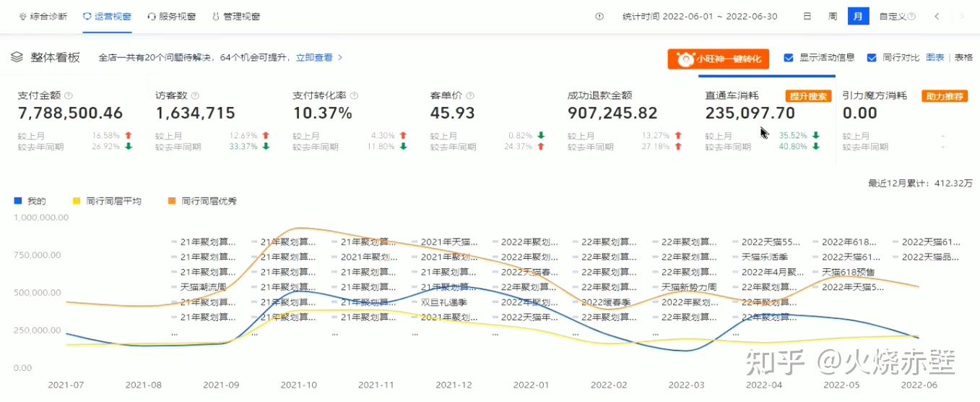The width and height of the screenshot is (980, 402).
Task: Click the 1,634,715 访客数 value
Action: click(195, 114)
